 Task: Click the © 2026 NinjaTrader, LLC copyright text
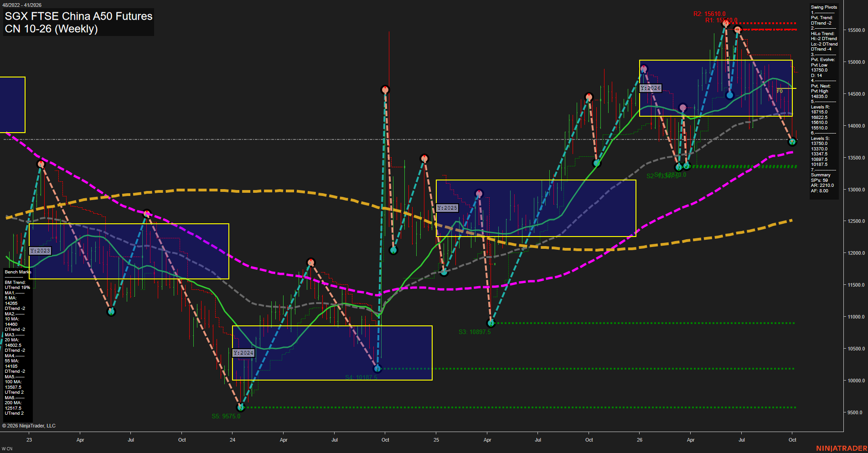(29, 426)
